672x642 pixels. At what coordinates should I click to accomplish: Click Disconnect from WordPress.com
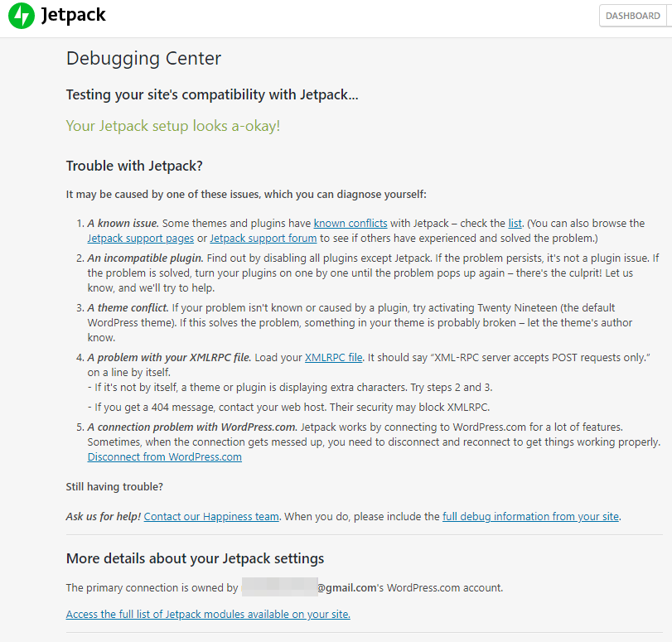tap(164, 456)
